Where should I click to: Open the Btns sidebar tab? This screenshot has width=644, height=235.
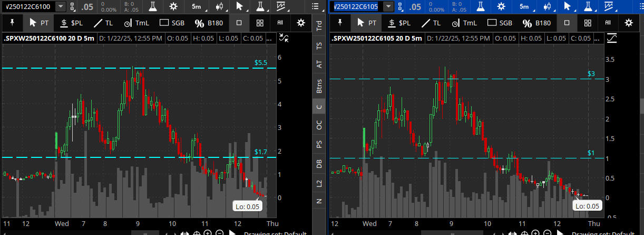click(x=319, y=86)
